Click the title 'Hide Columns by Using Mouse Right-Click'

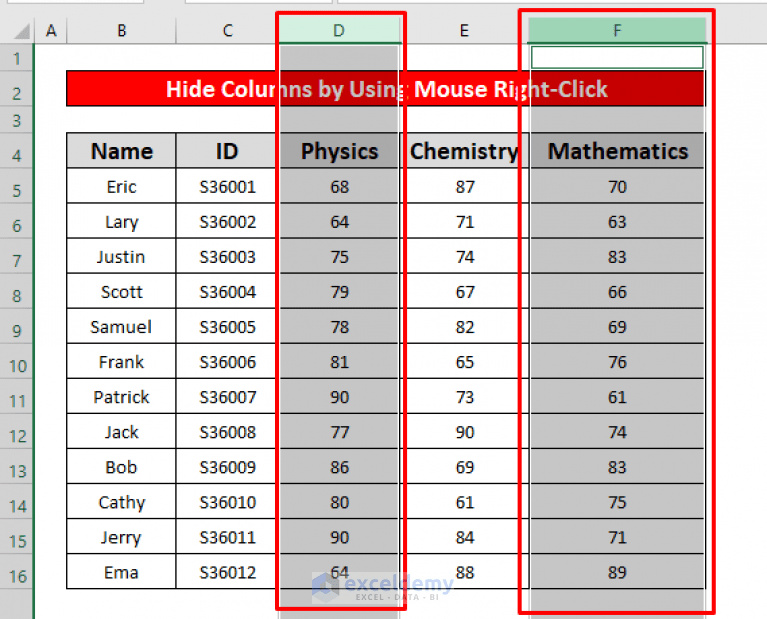coord(386,89)
